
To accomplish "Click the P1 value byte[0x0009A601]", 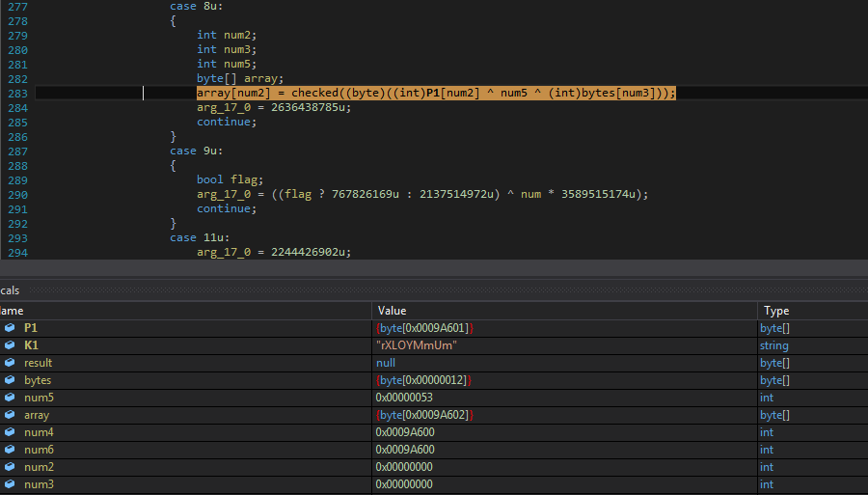I will coord(424,328).
